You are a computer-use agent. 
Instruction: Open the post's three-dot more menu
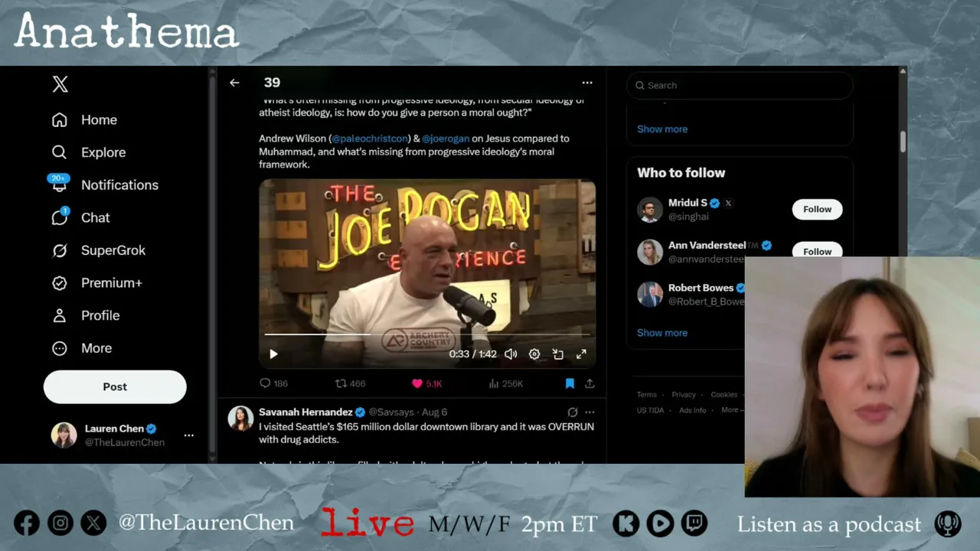(587, 83)
